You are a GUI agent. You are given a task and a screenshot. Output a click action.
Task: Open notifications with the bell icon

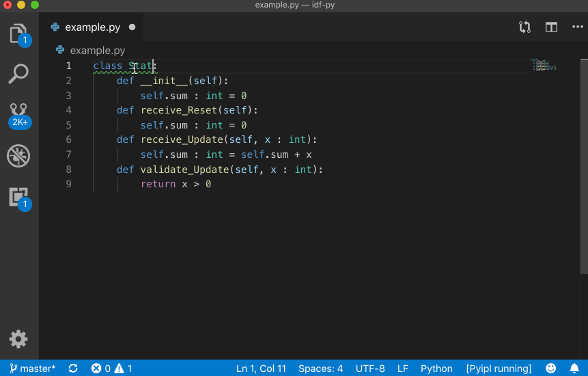(x=574, y=368)
